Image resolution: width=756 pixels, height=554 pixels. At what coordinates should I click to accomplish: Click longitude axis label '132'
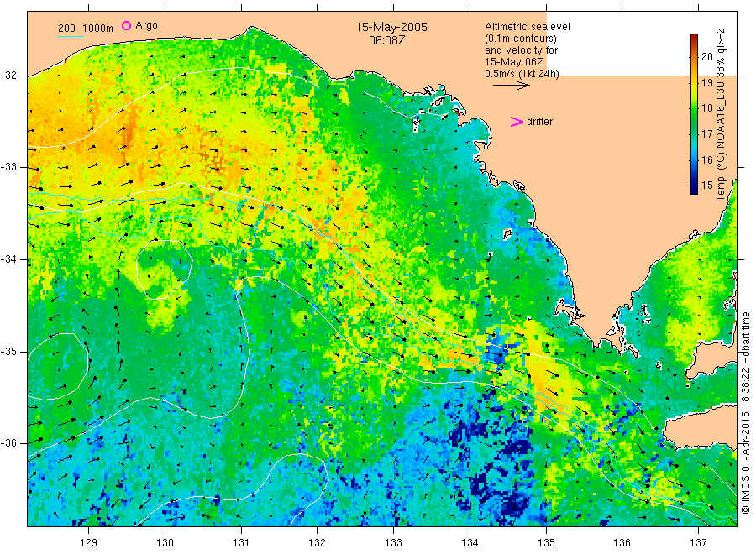[318, 543]
